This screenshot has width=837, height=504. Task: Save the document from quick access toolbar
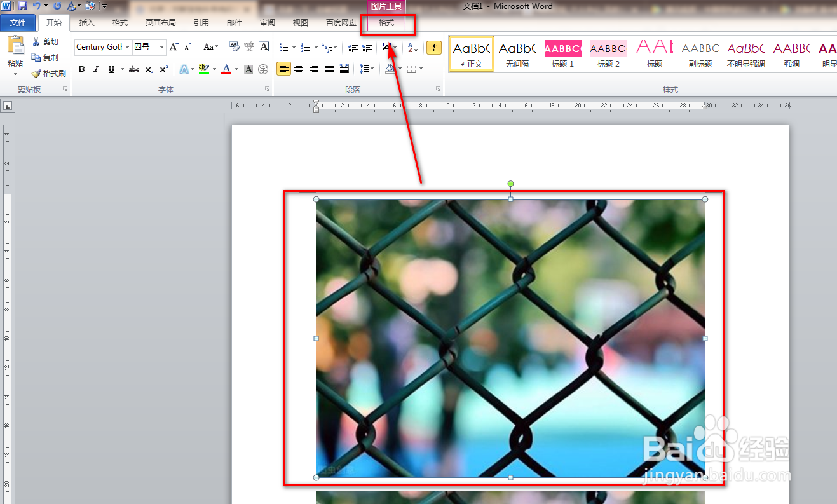click(23, 6)
